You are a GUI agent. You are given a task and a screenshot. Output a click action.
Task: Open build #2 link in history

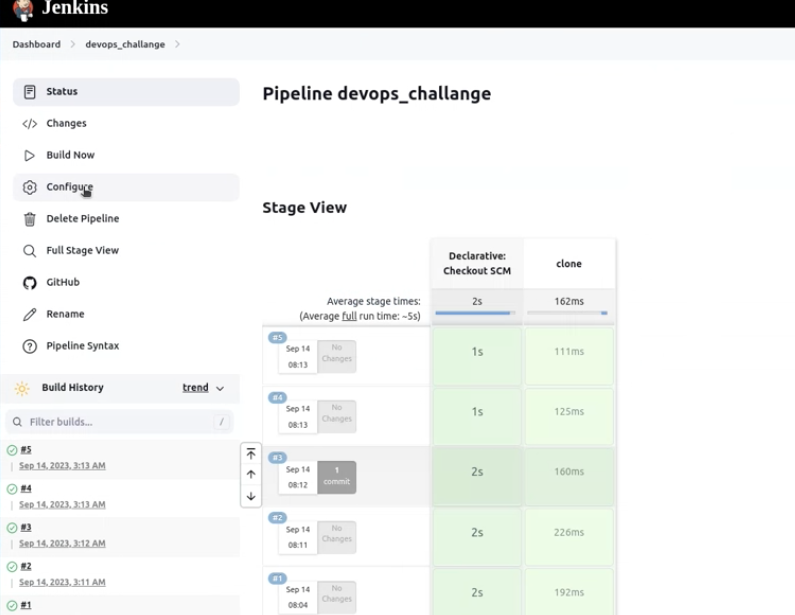[x=26, y=566]
